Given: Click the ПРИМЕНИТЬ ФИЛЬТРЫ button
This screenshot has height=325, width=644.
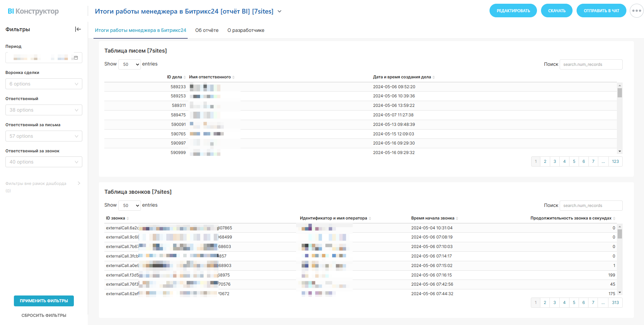Looking at the screenshot, I should pos(44,301).
